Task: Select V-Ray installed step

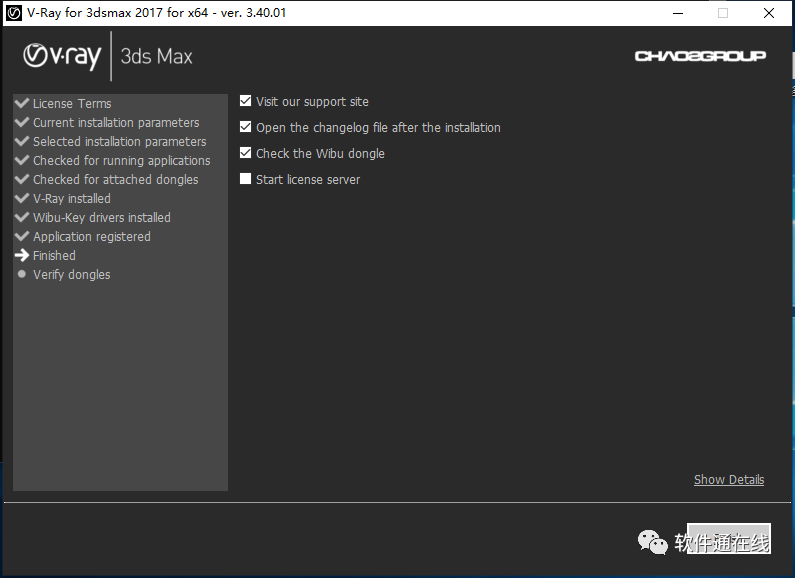Action: click(x=71, y=199)
